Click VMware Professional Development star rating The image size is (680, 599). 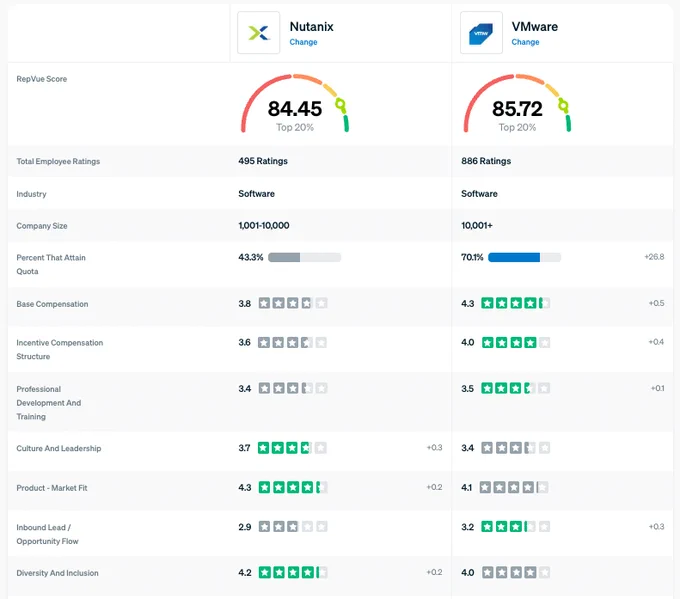516,388
